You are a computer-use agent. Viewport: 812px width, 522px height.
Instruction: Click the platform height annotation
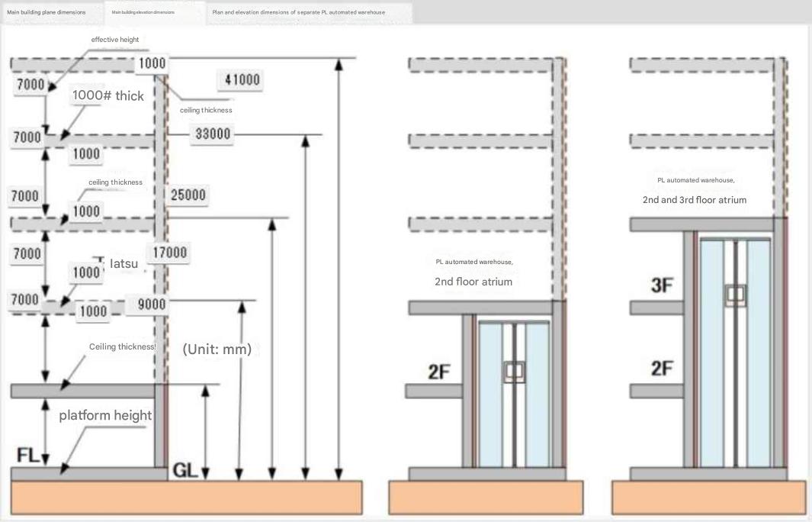105,415
